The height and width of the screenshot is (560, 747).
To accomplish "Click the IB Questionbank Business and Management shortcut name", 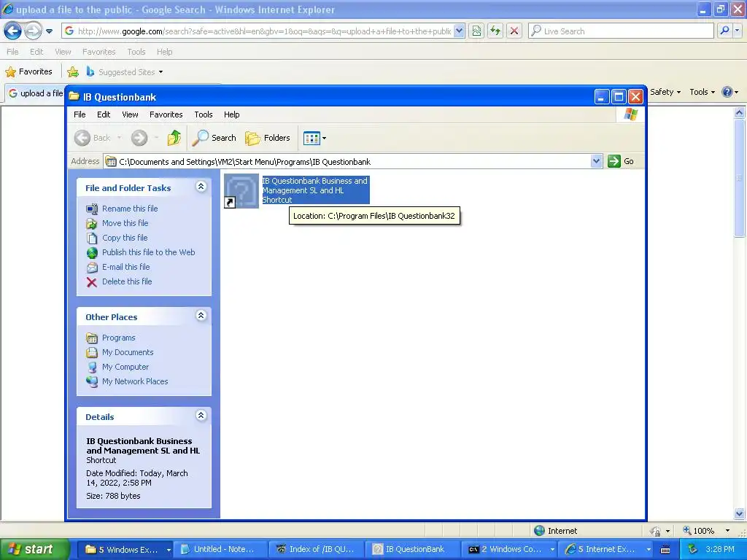I will 315,190.
